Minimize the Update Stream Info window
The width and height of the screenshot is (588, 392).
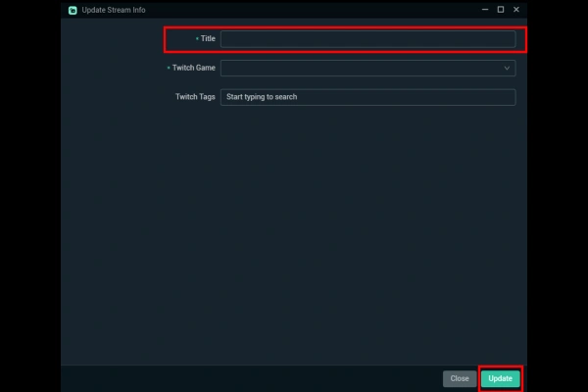click(x=484, y=10)
